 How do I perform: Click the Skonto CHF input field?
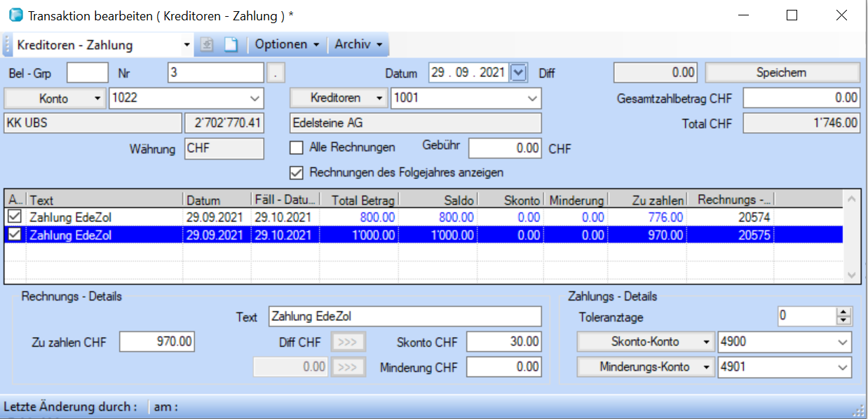coord(503,342)
